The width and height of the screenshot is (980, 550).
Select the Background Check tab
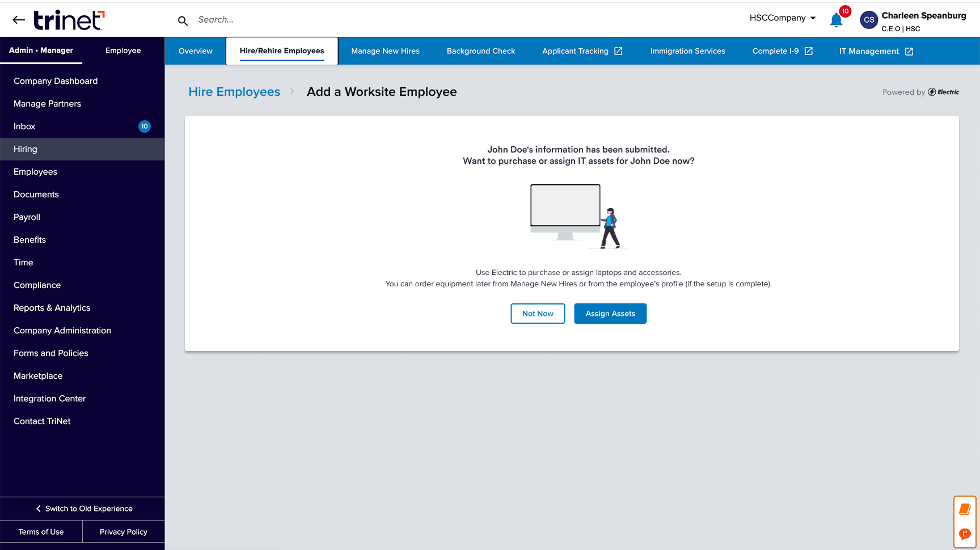point(480,50)
